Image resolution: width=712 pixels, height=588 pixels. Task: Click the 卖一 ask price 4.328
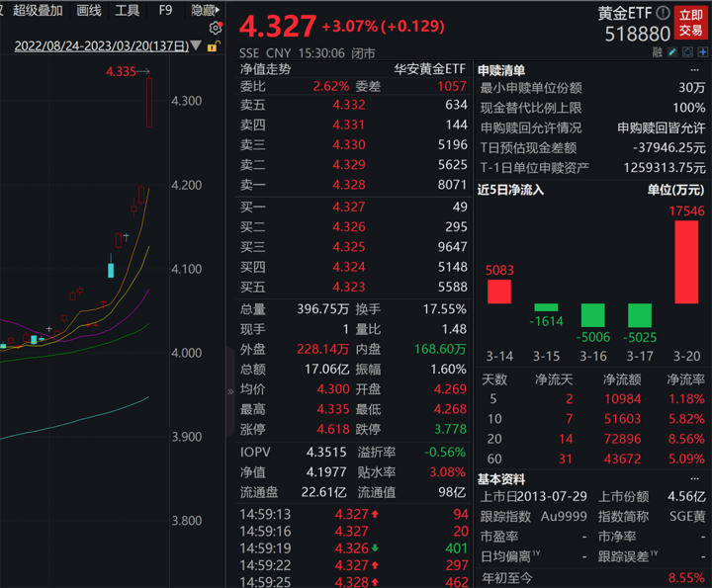349,185
